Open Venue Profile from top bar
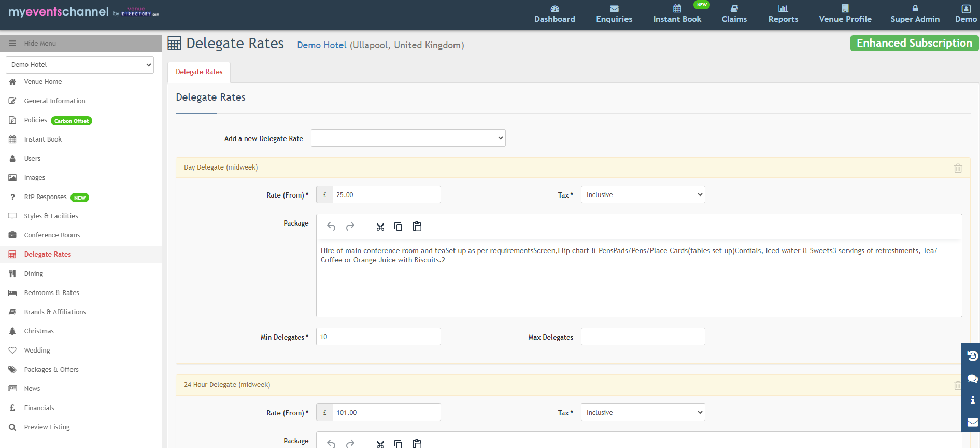Screen dimensions: 980x448 (845, 14)
